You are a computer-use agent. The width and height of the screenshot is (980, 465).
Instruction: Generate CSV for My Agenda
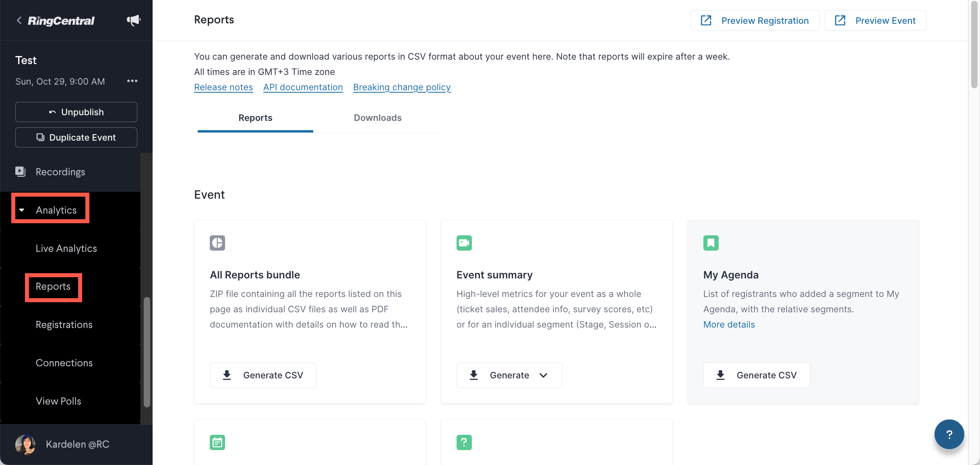click(x=757, y=375)
